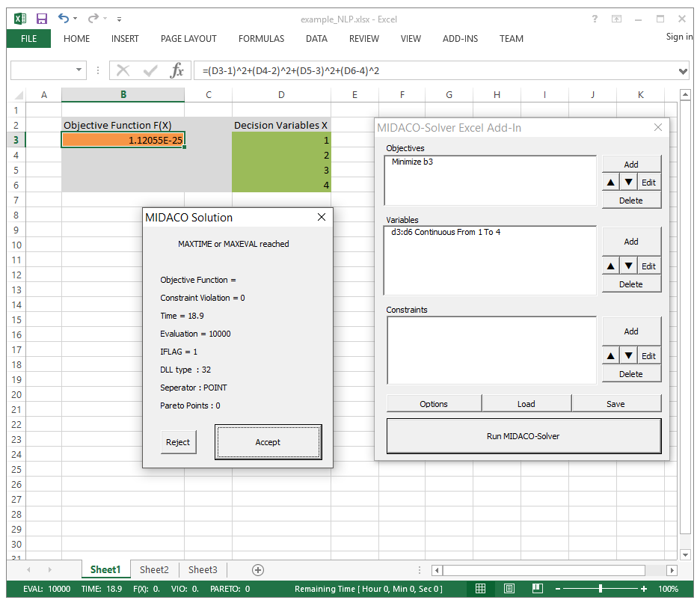Select the orange objective cell B3
This screenshot has height=606, width=700.
[123, 140]
